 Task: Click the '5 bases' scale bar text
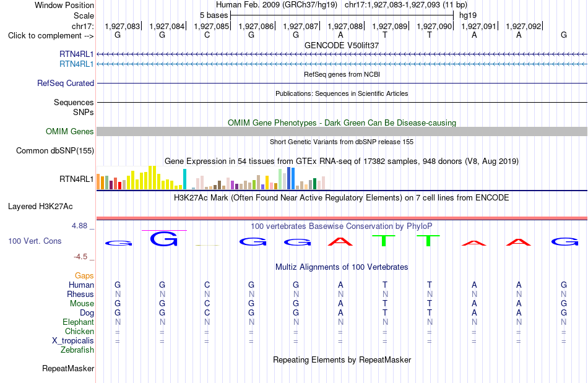click(x=214, y=15)
